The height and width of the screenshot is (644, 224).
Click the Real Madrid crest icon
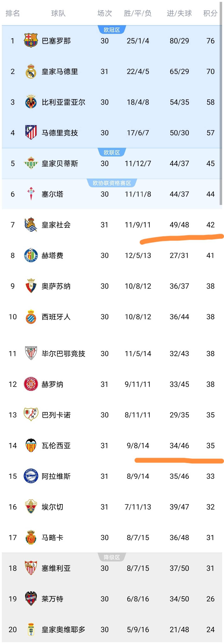pyautogui.click(x=31, y=72)
